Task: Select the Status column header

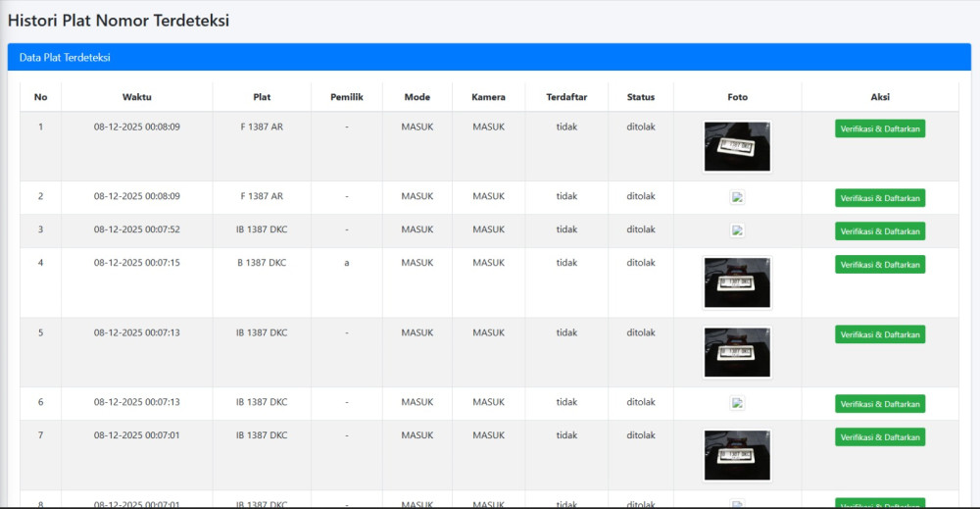Action: coord(641,97)
